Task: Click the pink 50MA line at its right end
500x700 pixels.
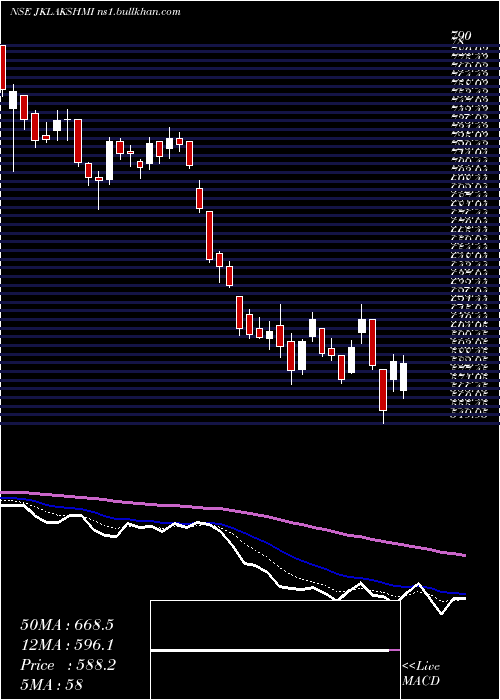Action: pos(462,555)
